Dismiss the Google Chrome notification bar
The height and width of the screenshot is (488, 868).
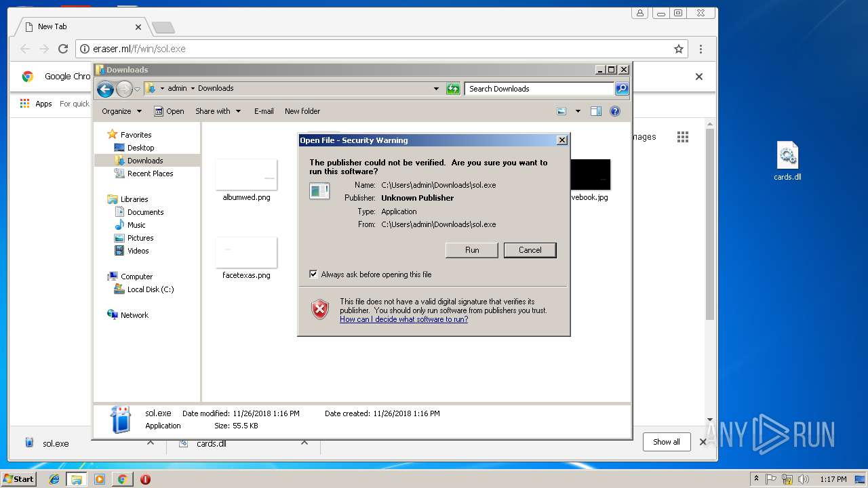699,77
